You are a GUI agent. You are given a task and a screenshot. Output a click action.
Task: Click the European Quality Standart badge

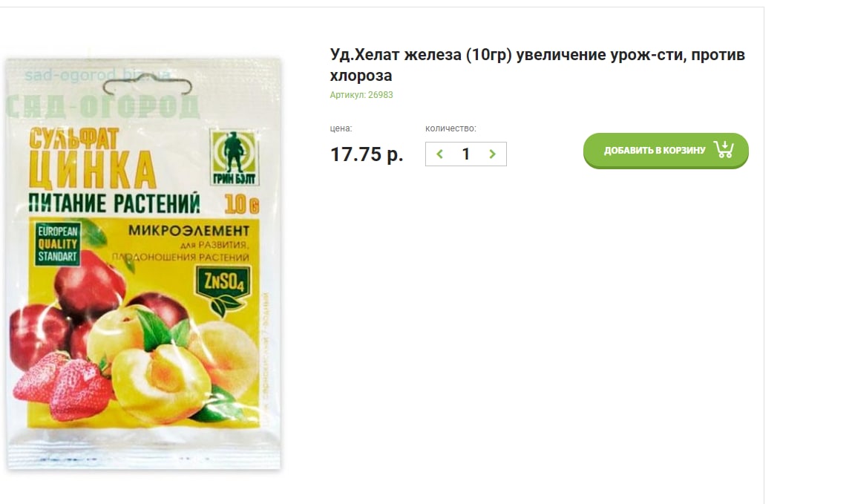[x=58, y=243]
